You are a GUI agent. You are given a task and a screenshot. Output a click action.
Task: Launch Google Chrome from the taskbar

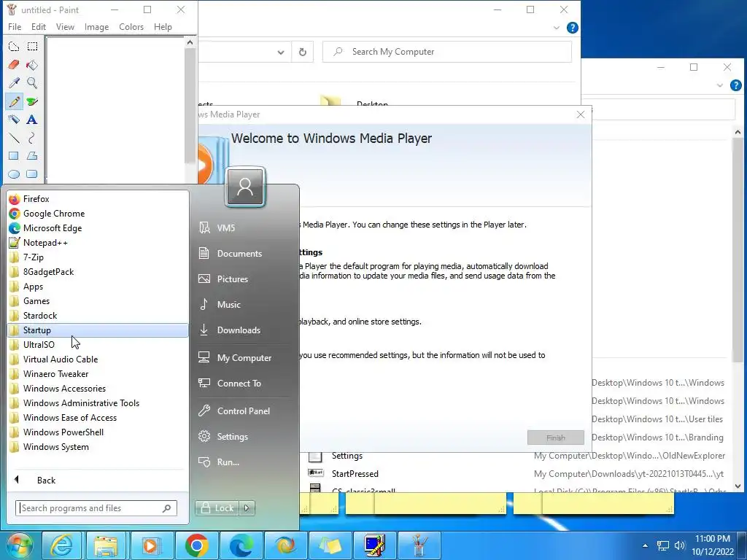click(x=196, y=545)
